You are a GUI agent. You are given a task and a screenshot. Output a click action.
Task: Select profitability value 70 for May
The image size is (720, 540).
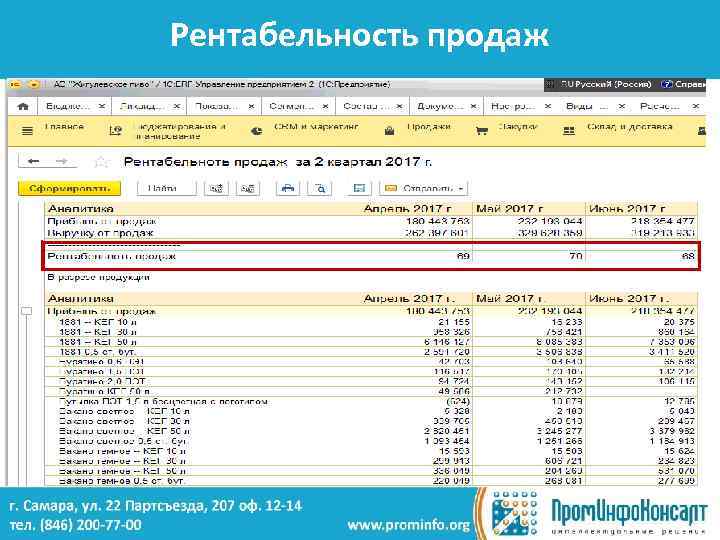tap(576, 256)
